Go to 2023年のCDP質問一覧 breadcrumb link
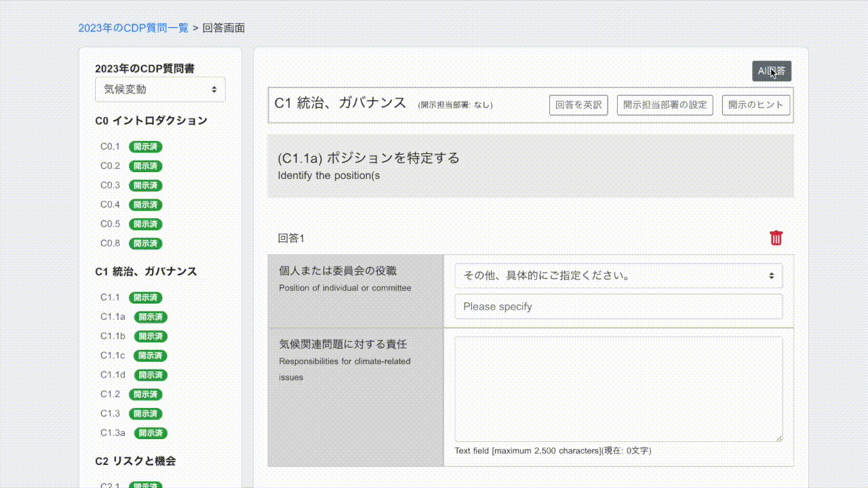 [134, 28]
